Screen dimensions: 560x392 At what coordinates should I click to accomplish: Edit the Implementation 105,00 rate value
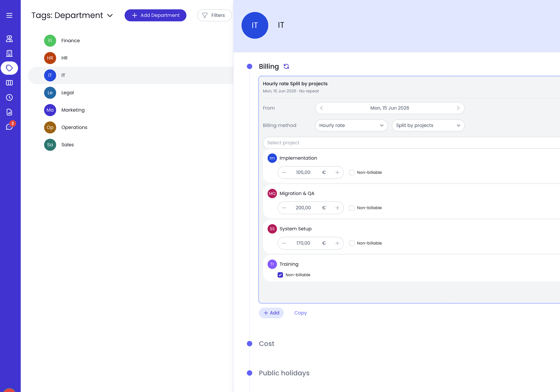click(303, 173)
